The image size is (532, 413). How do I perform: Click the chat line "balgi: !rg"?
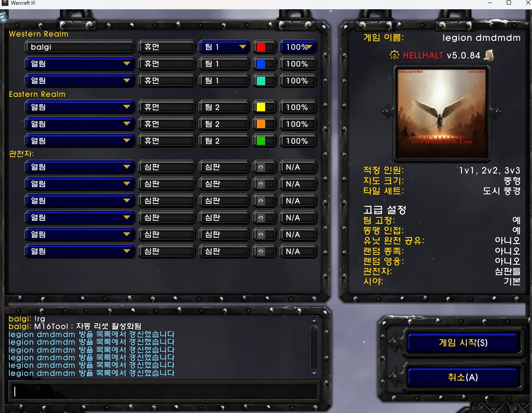pos(27,319)
